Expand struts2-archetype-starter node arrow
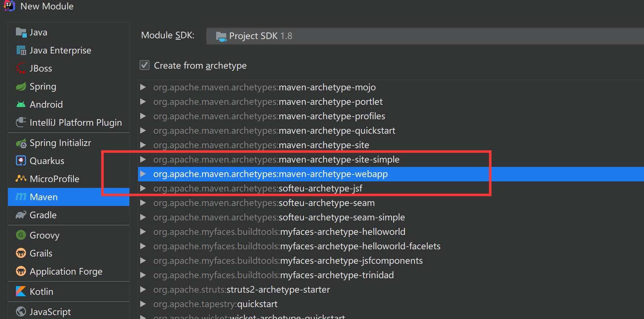This screenshot has height=319, width=644. pos(143,289)
